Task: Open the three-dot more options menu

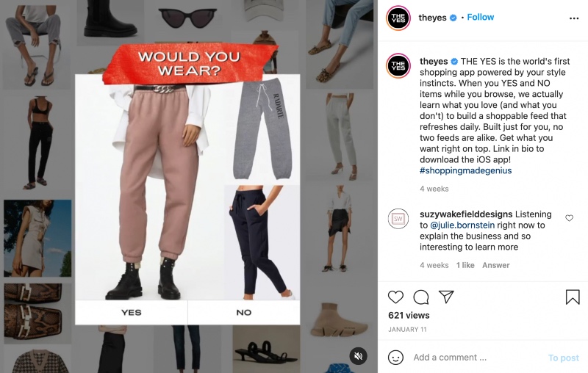Action: pos(574,18)
